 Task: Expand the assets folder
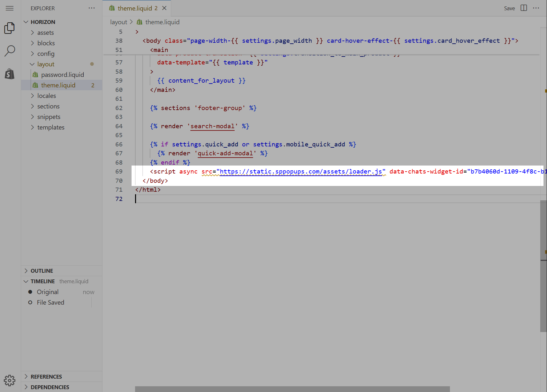tap(45, 33)
